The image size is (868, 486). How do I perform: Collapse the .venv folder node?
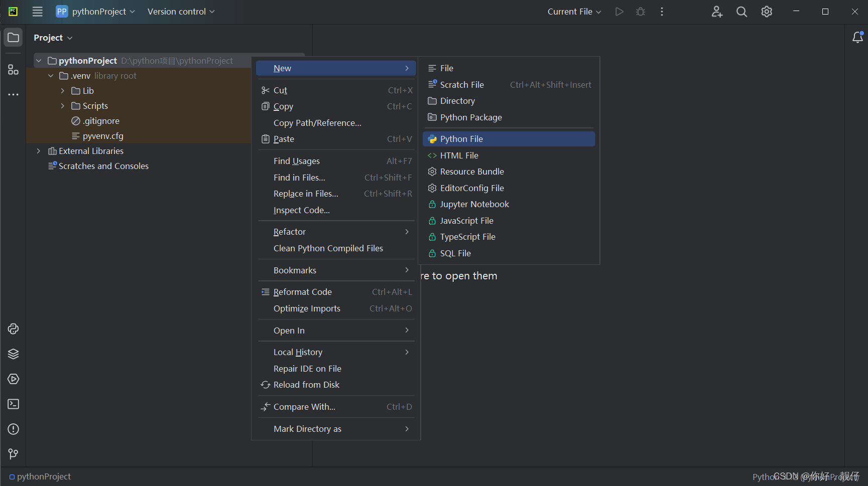51,76
